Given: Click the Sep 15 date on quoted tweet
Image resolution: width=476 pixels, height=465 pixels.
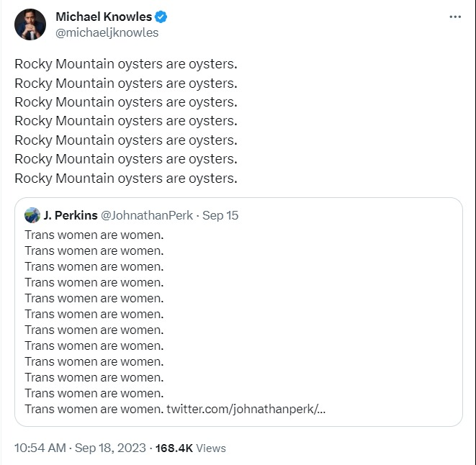Looking at the screenshot, I should pos(221,215).
